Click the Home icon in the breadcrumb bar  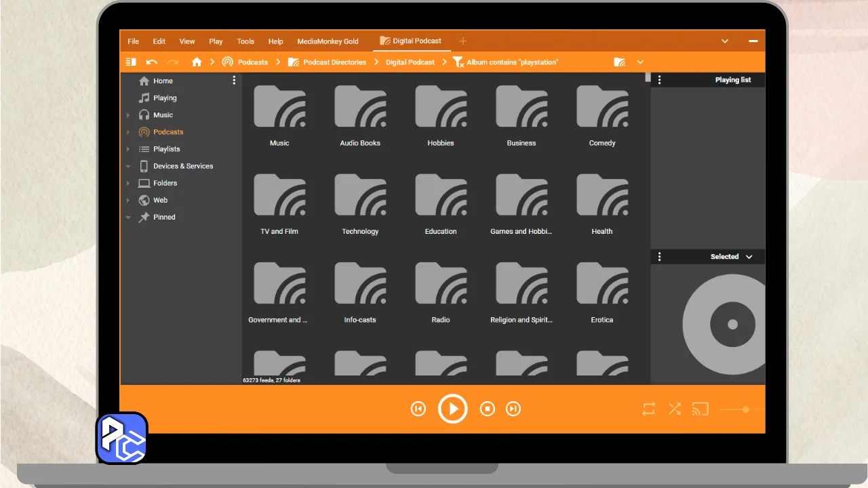point(197,62)
